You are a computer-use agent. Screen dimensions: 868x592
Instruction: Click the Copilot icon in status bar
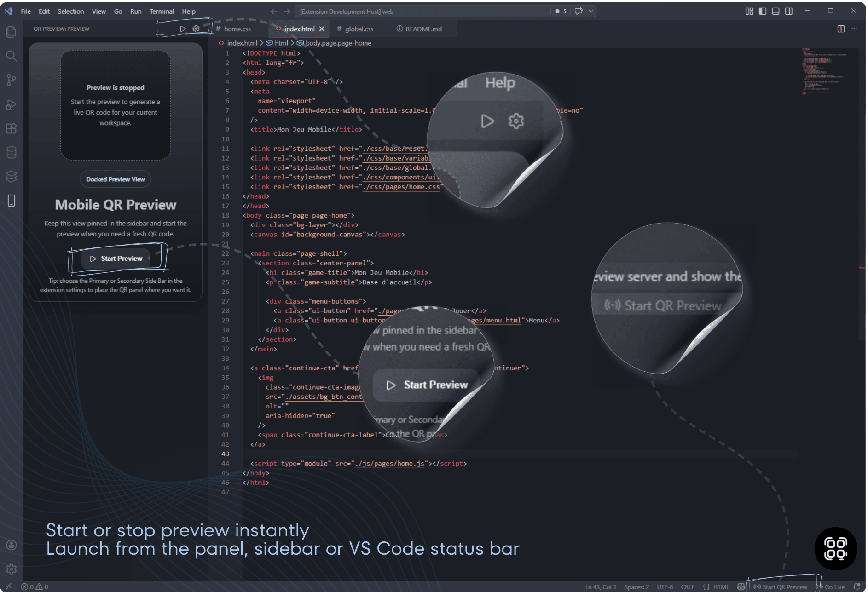(741, 587)
